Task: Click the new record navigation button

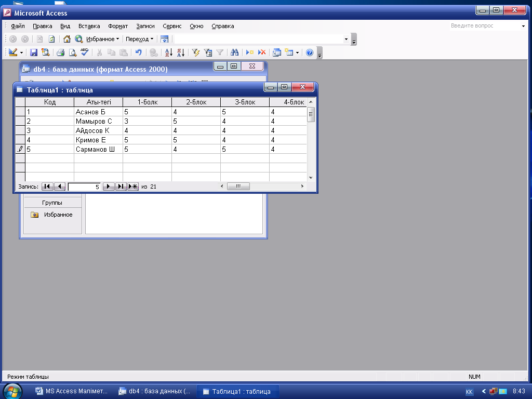Action: tap(133, 187)
